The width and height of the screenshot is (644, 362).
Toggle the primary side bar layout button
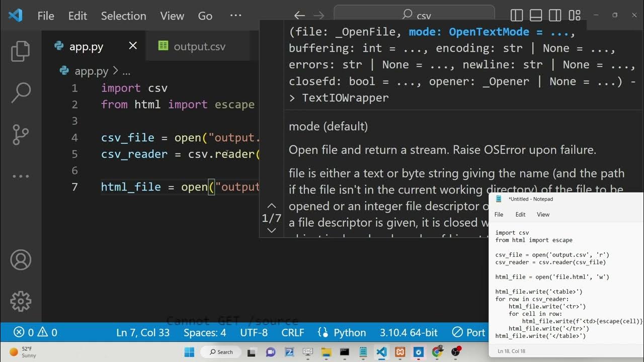(517, 16)
